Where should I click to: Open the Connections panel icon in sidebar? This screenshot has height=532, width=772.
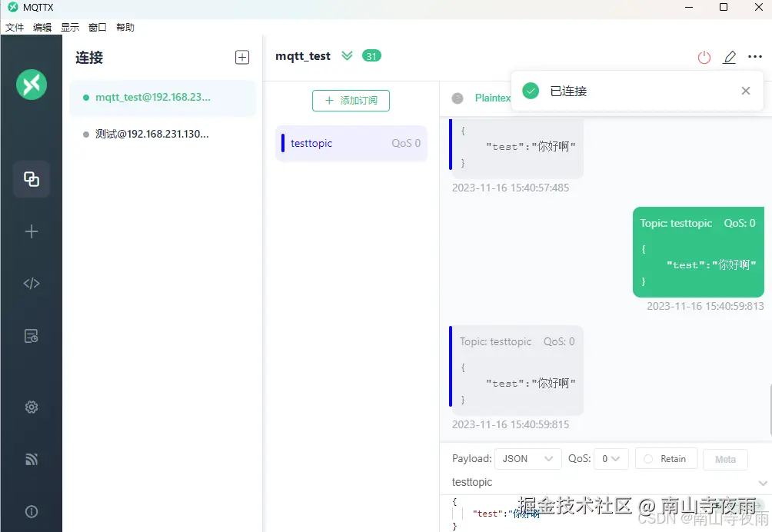[x=31, y=179]
